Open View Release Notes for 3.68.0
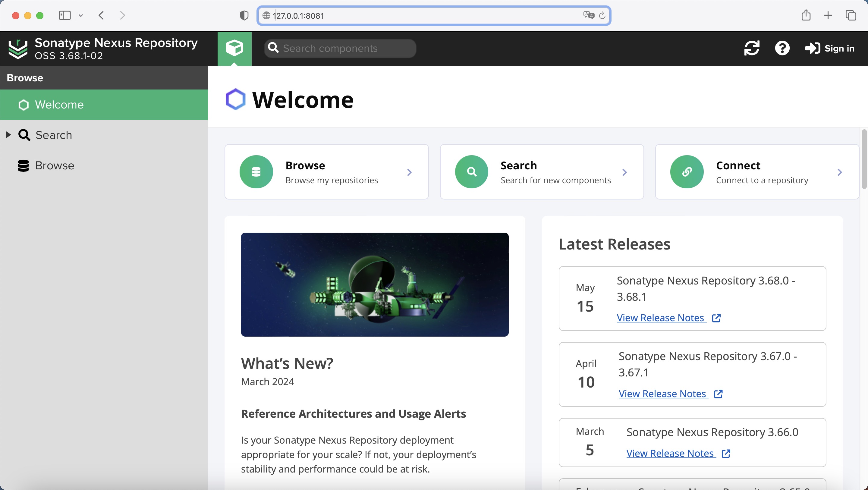Screen dimensions: 868x490 [662, 318]
